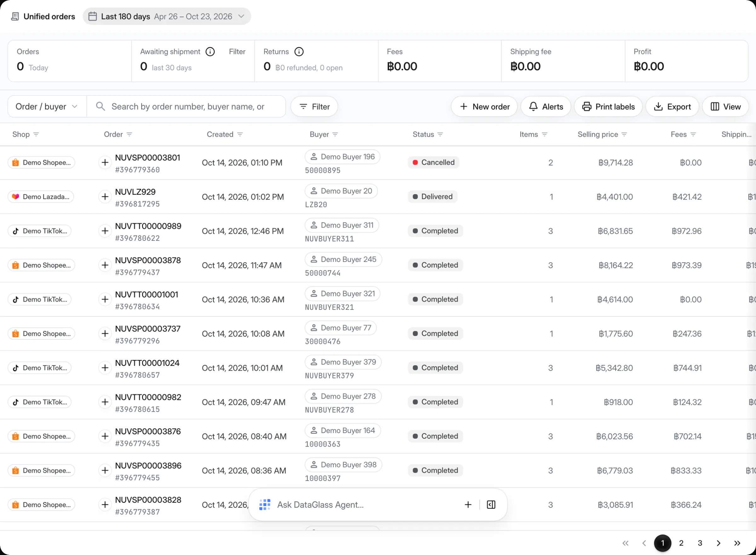Click Demo Buyer 311 chip
Image resolution: width=756 pixels, height=555 pixels.
pos(342,225)
